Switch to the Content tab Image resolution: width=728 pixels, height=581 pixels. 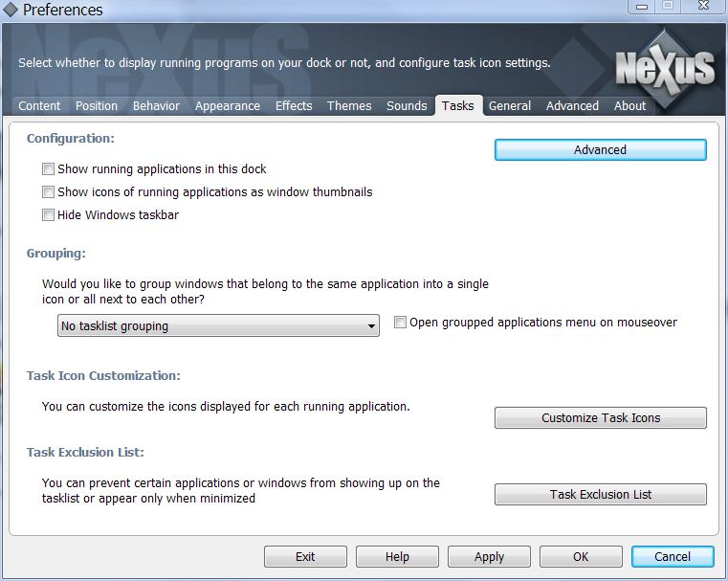[x=39, y=106]
